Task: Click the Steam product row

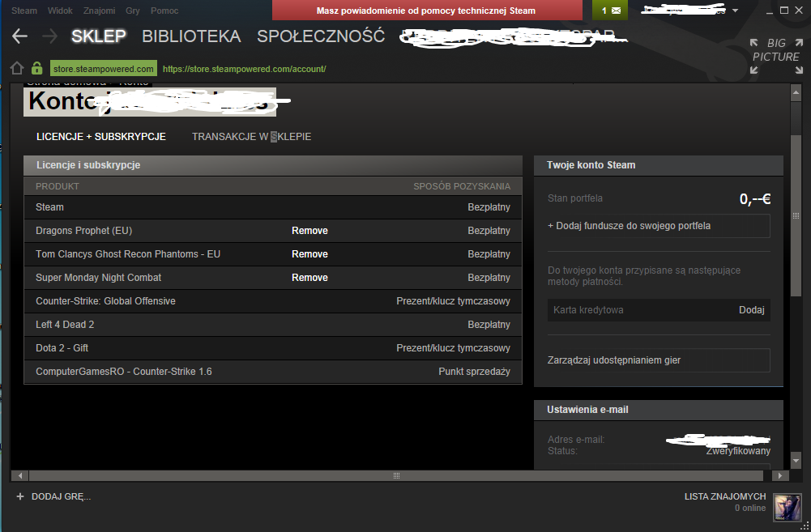Action: click(272, 207)
